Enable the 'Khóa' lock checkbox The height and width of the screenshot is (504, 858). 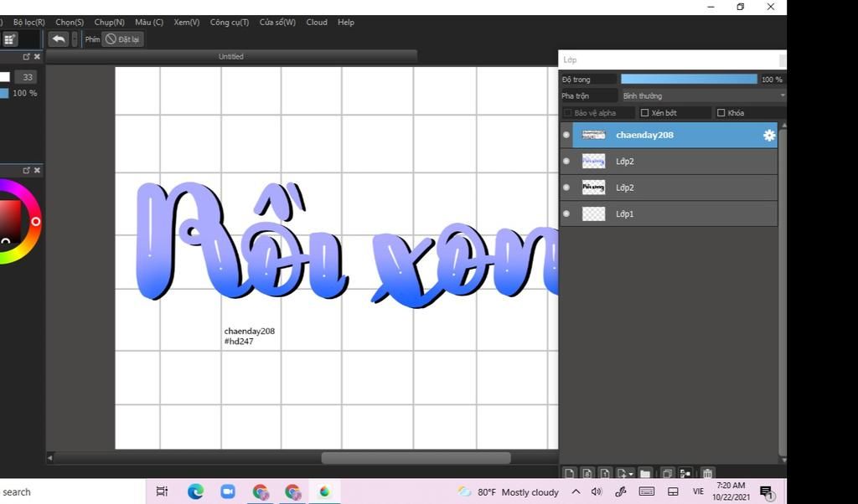coord(721,113)
